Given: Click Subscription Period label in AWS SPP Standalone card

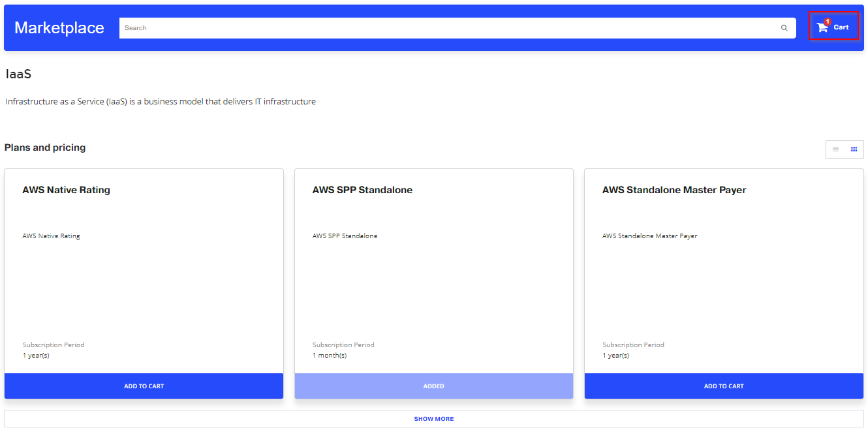Looking at the screenshot, I should pyautogui.click(x=343, y=345).
